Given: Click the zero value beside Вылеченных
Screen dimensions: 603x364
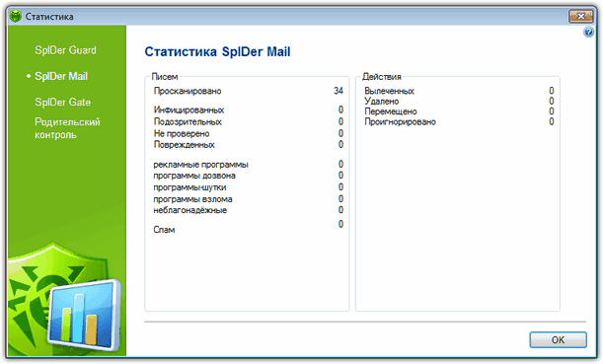Looking at the screenshot, I should [x=552, y=91].
